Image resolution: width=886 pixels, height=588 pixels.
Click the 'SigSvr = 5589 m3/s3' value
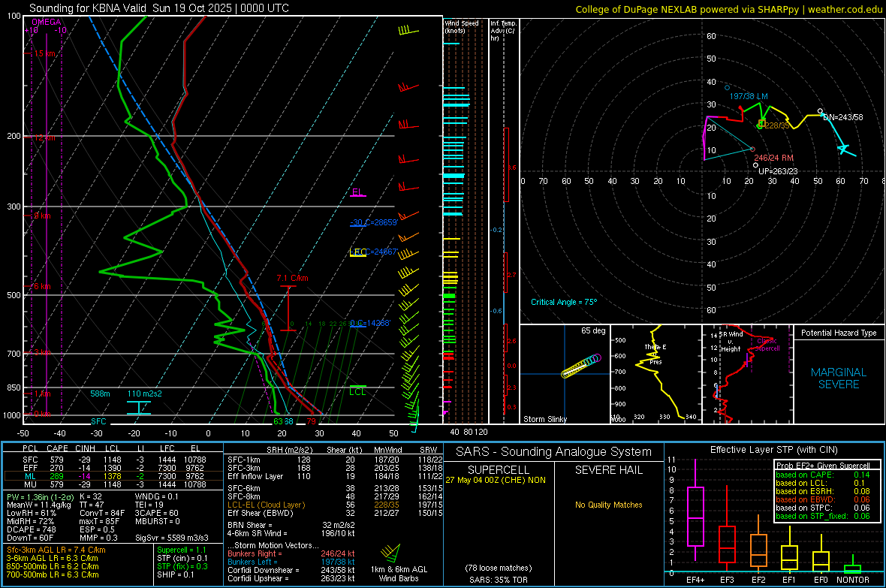point(172,538)
